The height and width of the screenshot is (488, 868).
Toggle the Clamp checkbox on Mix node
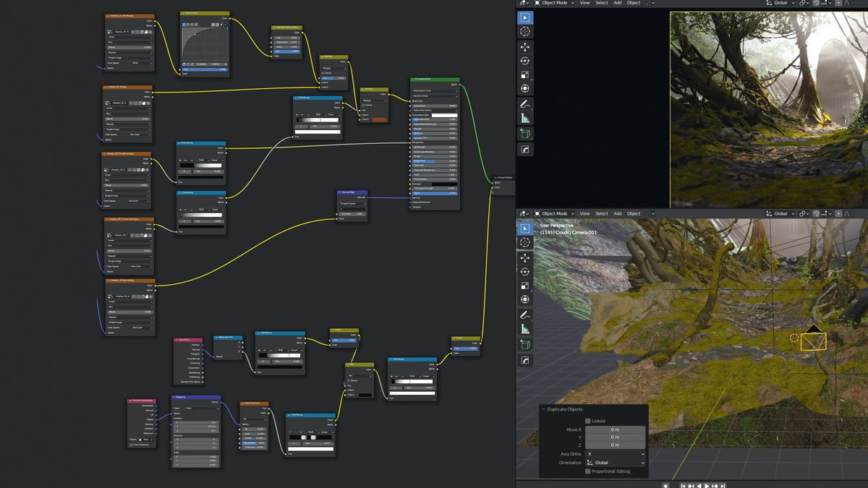coord(350,380)
